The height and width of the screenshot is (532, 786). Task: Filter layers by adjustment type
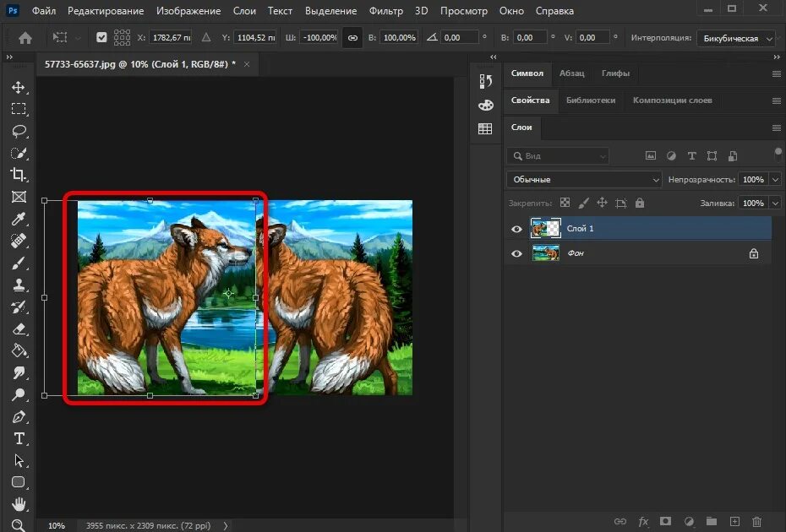[671, 155]
